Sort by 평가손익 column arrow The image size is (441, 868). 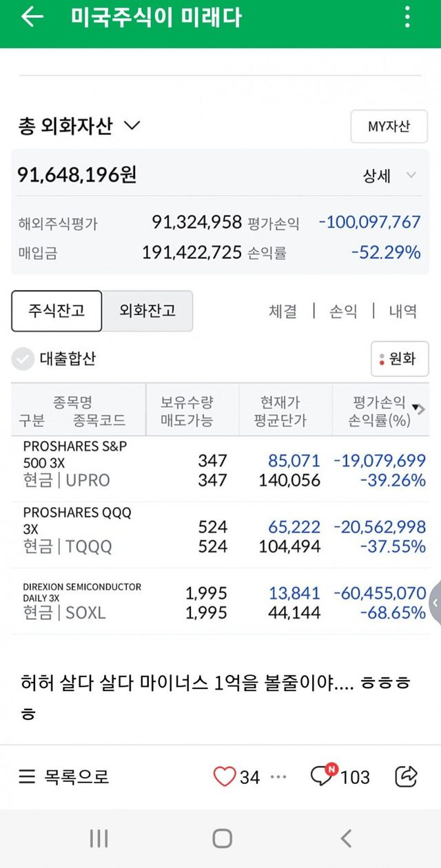[x=415, y=407]
